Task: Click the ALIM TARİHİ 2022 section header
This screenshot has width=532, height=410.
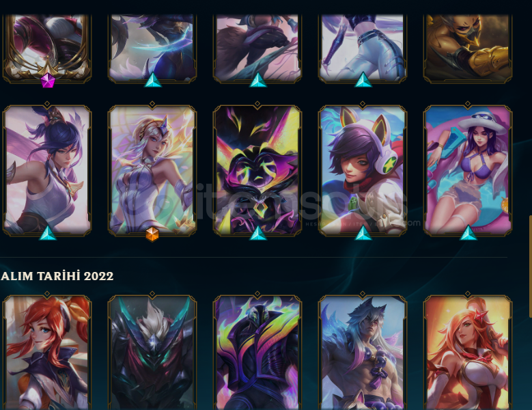Action: pyautogui.click(x=57, y=275)
